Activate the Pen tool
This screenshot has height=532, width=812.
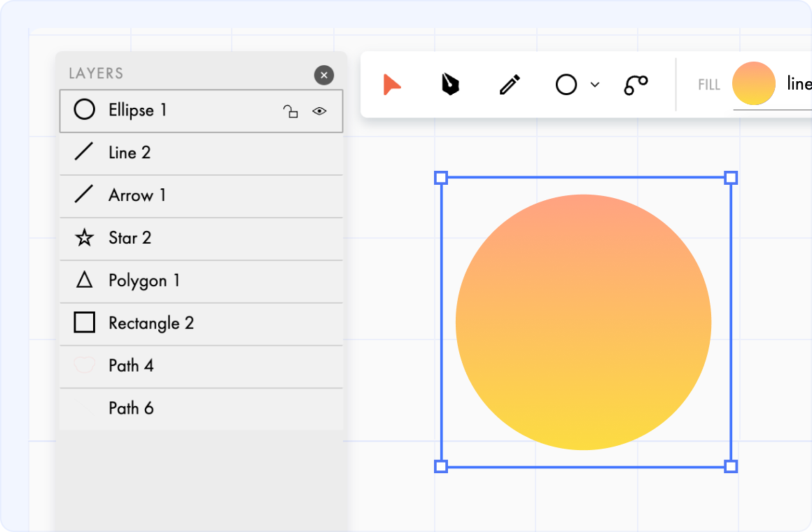click(450, 84)
